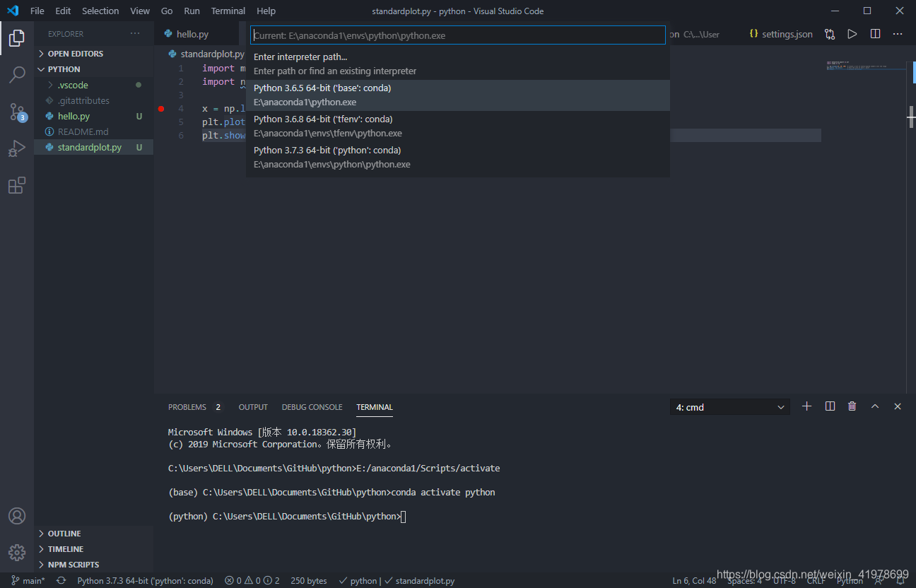Open errors and warnings count in status bar
Image resolution: width=916 pixels, height=588 pixels.
click(252, 580)
